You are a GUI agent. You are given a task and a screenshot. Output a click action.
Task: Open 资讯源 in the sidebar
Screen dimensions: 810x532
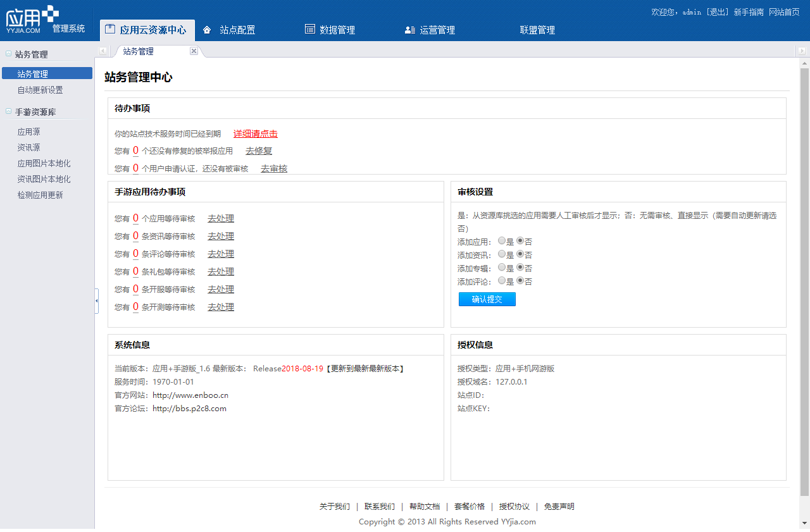click(28, 147)
